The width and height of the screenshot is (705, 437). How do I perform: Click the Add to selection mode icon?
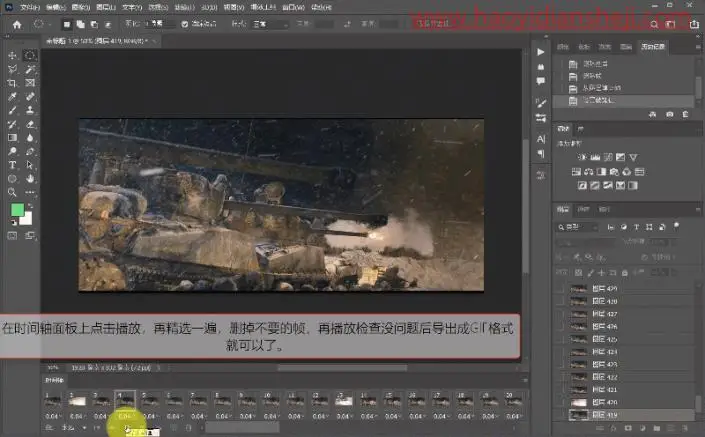(80, 24)
